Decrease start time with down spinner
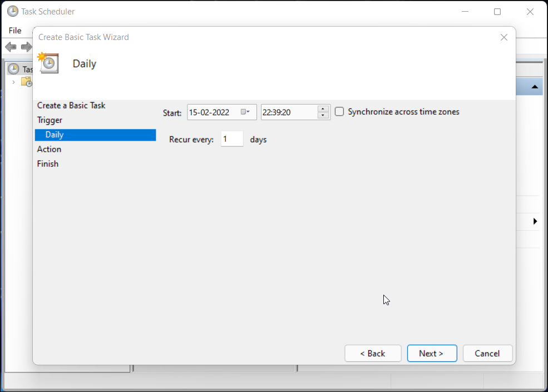548x392 pixels. [x=323, y=116]
